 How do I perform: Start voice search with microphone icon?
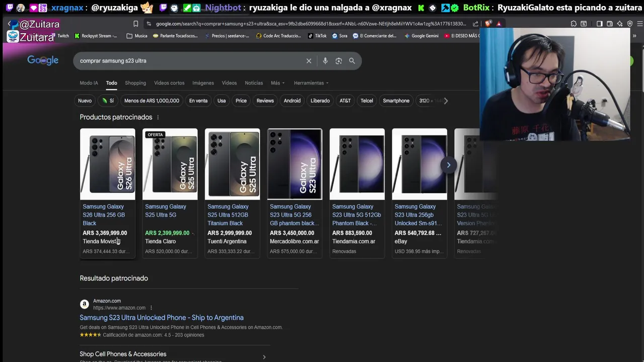pyautogui.click(x=325, y=61)
